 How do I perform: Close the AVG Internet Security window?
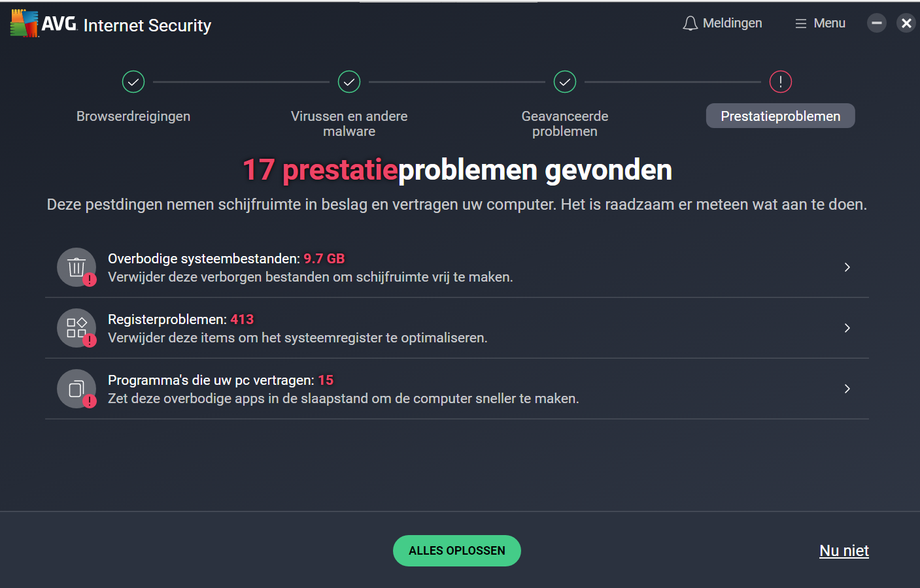click(906, 24)
